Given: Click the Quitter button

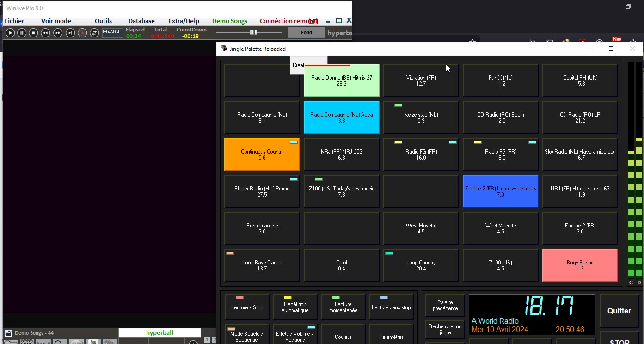Looking at the screenshot, I should click(x=619, y=311).
